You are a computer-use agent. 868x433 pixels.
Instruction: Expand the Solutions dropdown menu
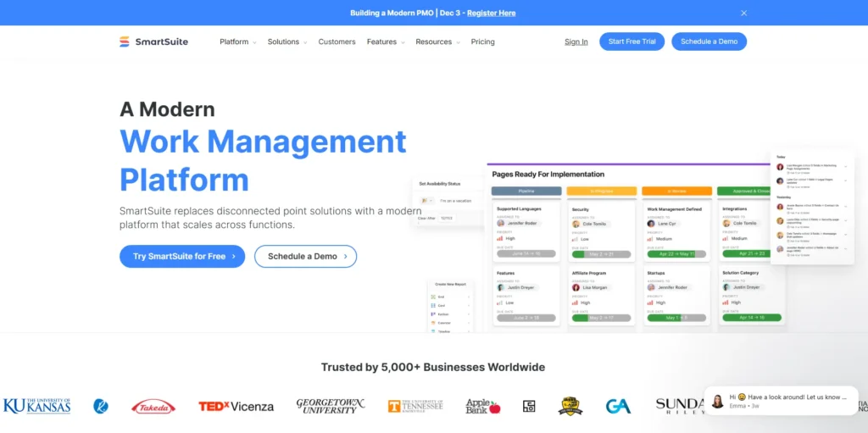[x=287, y=42]
